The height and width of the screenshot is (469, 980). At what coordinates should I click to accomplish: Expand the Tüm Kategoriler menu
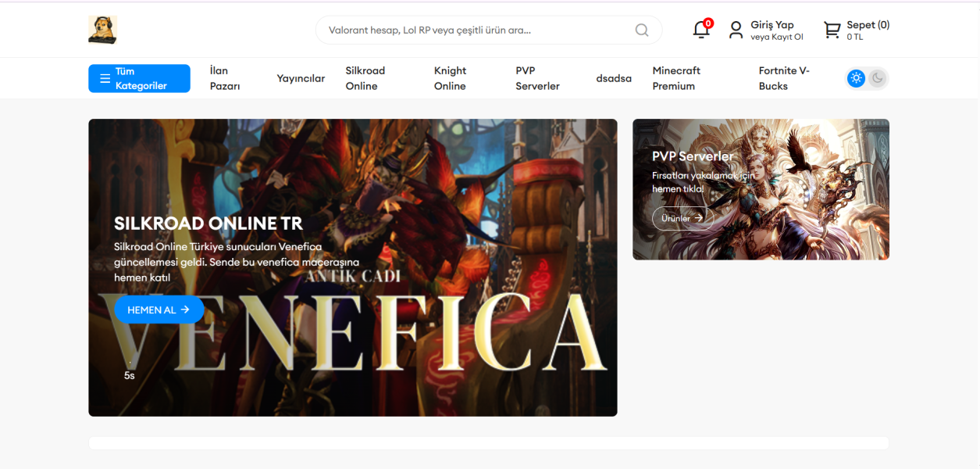[141, 78]
